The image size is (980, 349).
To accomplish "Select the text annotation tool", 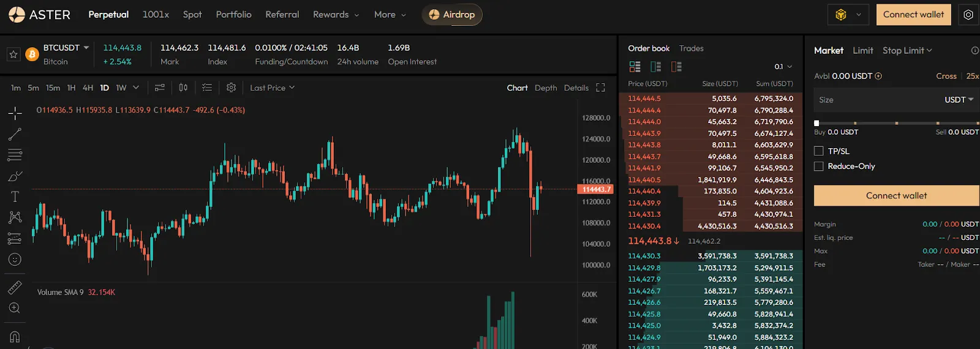I will point(15,197).
